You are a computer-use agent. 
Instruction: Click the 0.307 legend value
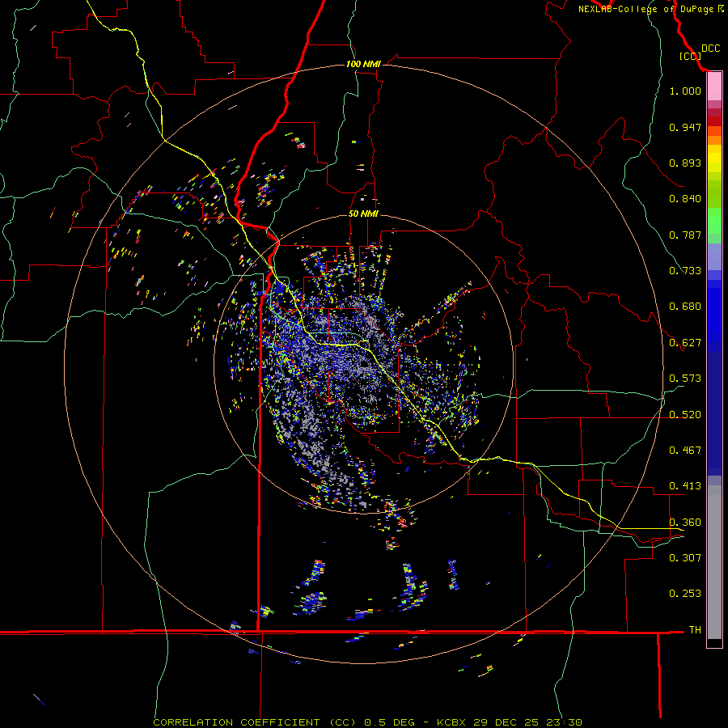pyautogui.click(x=685, y=558)
